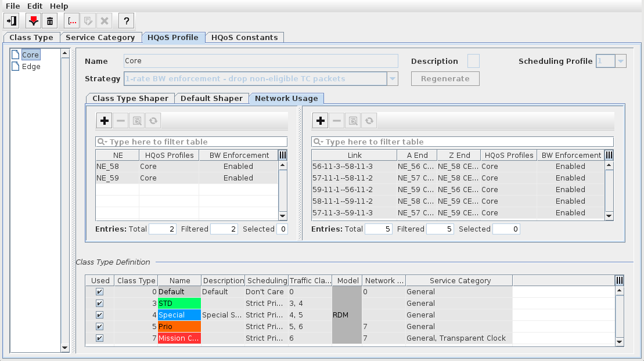
Task: Add an entry to the NE table
Action: [105, 121]
